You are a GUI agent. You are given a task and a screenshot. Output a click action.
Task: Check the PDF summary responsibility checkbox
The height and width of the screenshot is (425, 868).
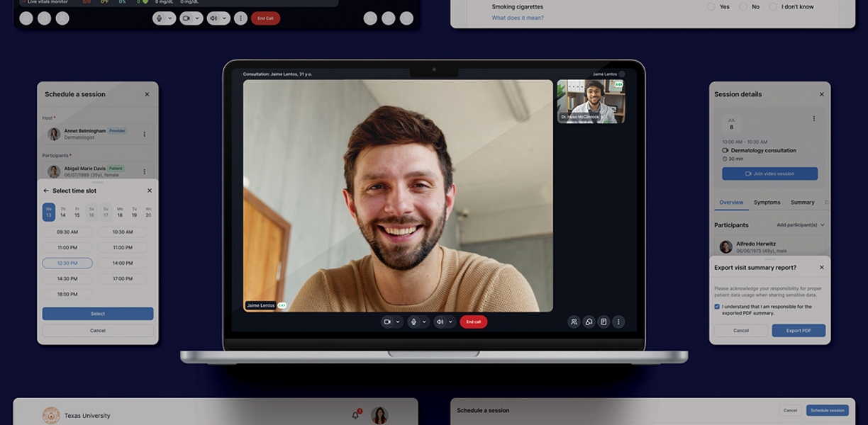click(x=717, y=307)
